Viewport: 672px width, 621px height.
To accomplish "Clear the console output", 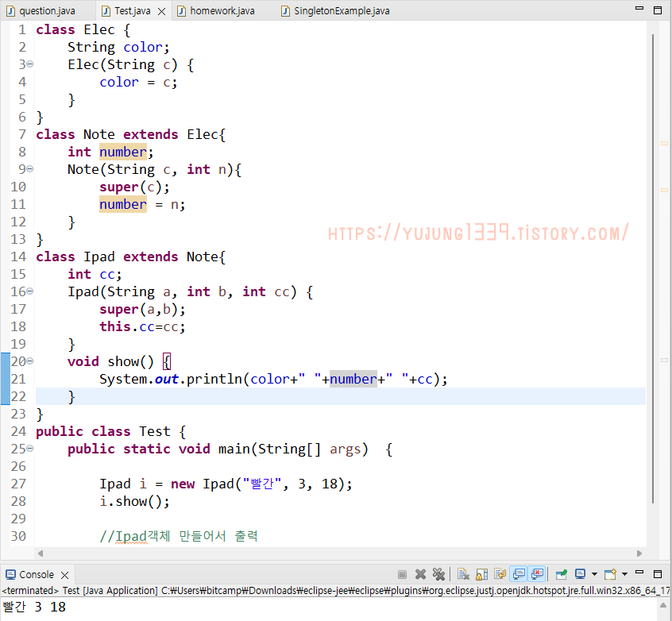I will tap(463, 574).
